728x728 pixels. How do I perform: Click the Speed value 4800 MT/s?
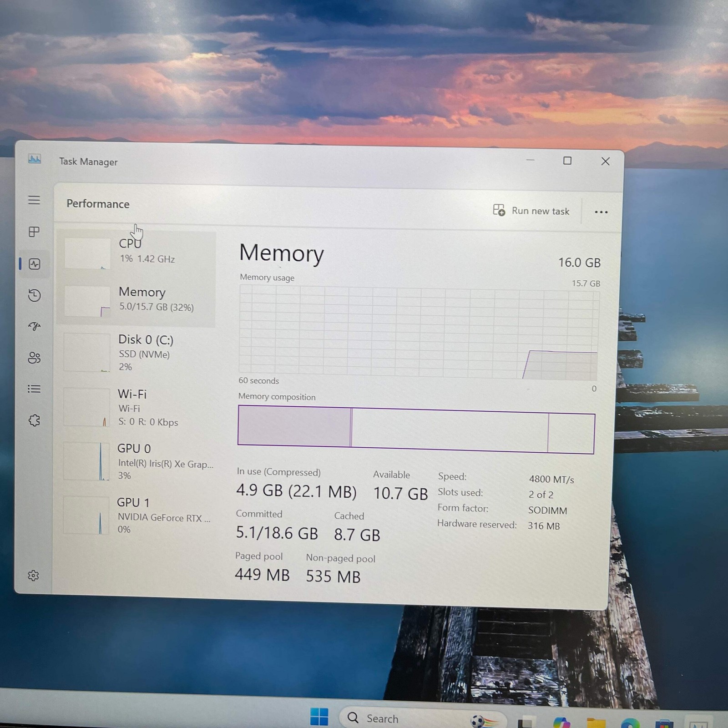coord(551,479)
